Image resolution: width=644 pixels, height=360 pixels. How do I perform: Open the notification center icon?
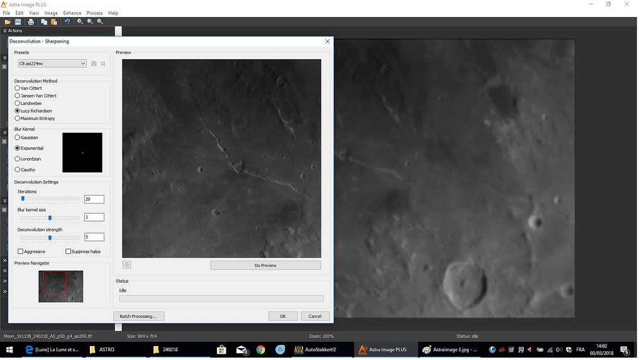point(625,350)
